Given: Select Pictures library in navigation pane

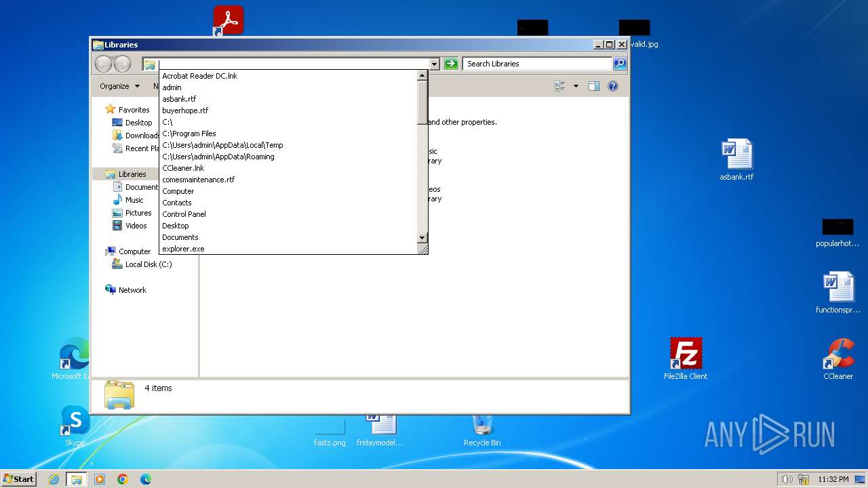Looking at the screenshot, I should (x=138, y=213).
